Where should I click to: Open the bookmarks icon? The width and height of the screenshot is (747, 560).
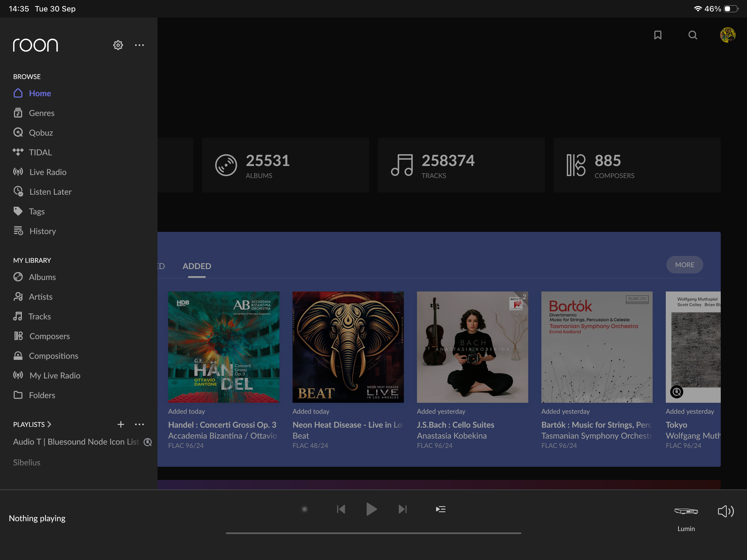(x=657, y=35)
